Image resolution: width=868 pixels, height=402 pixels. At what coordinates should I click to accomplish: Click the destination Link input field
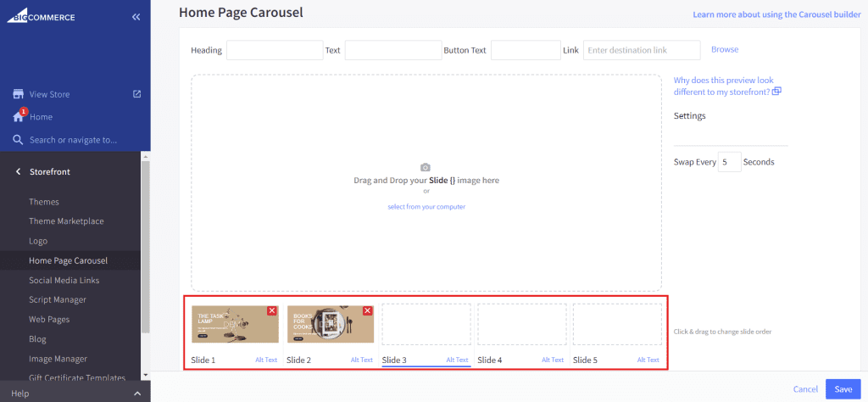pyautogui.click(x=642, y=50)
